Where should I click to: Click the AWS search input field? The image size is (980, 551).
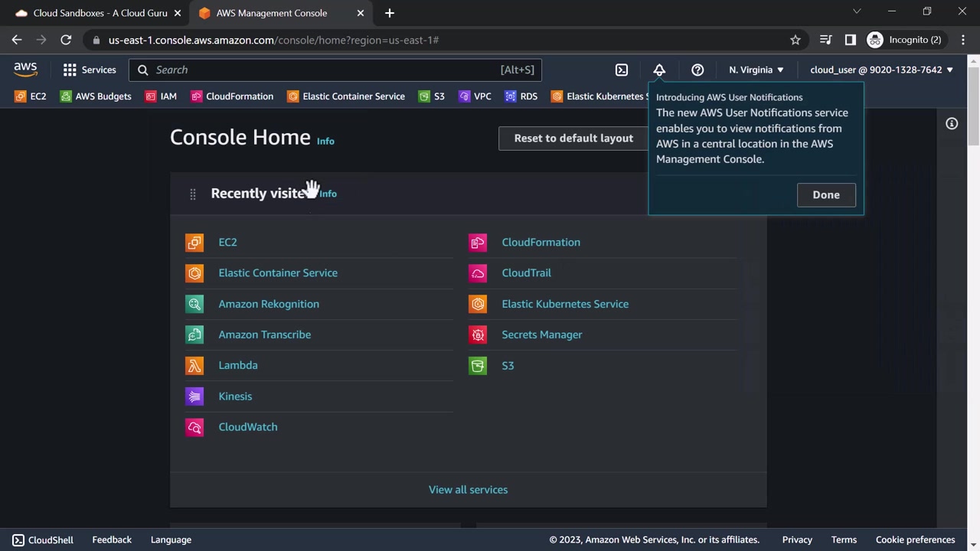335,70
